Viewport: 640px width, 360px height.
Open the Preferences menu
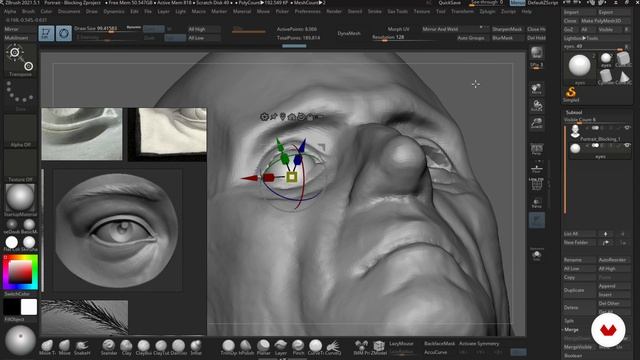tap(308, 12)
